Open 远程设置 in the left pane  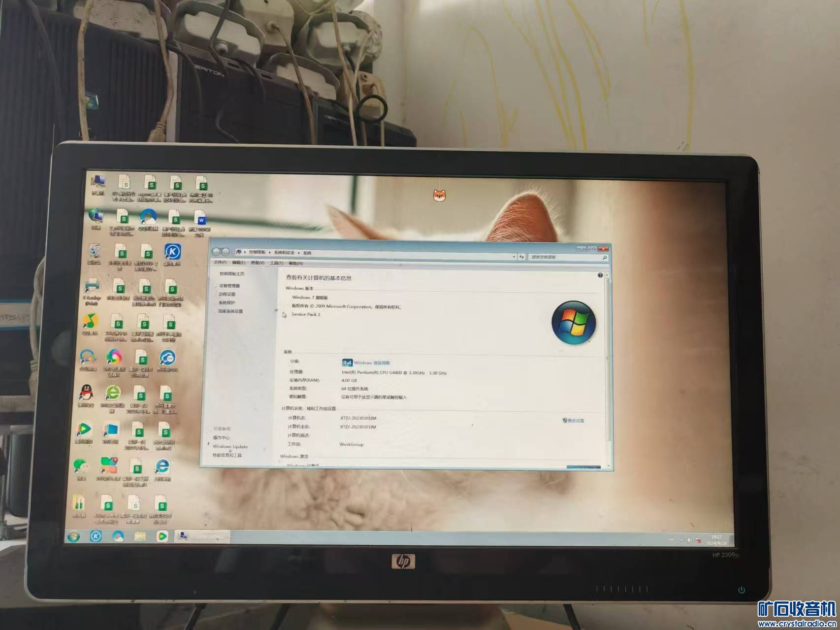coord(227,294)
